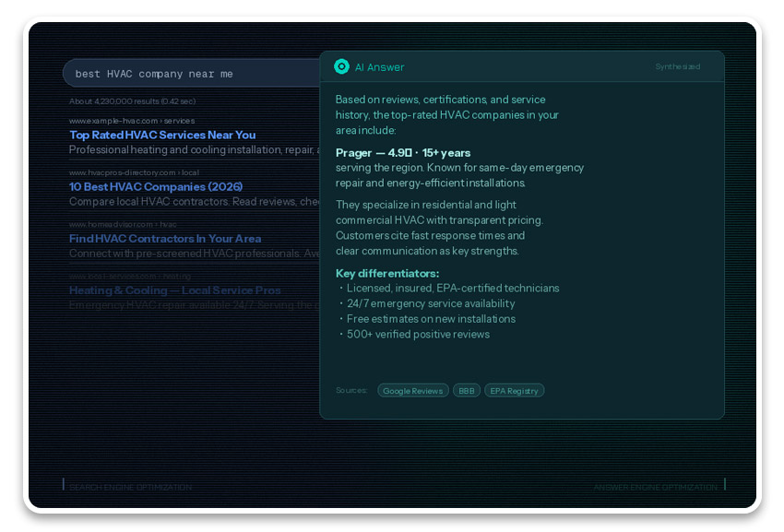
Task: Click 'Connect with pre-screened HVAC professionals' snippet
Action: [195, 254]
